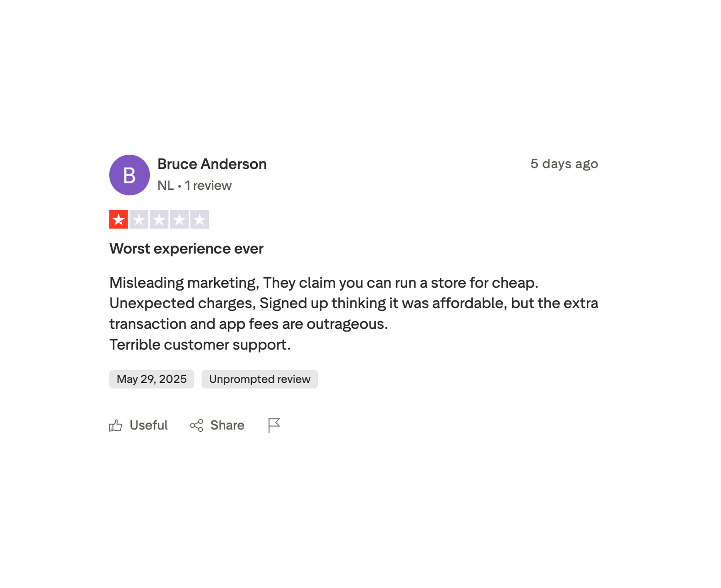Screen dimensions: 721x588
Task: Flag this review with the flag icon
Action: [274, 425]
